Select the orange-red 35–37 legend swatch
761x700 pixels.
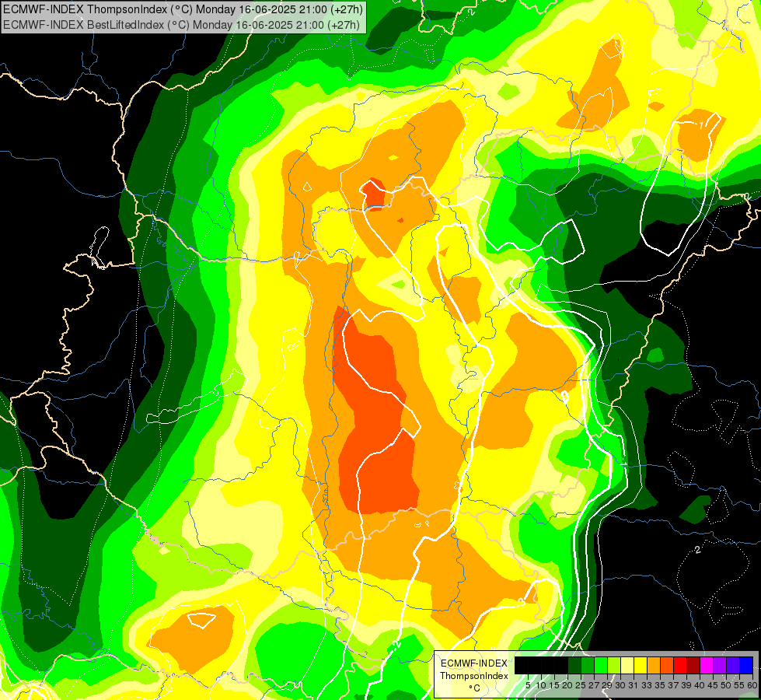[x=667, y=665]
